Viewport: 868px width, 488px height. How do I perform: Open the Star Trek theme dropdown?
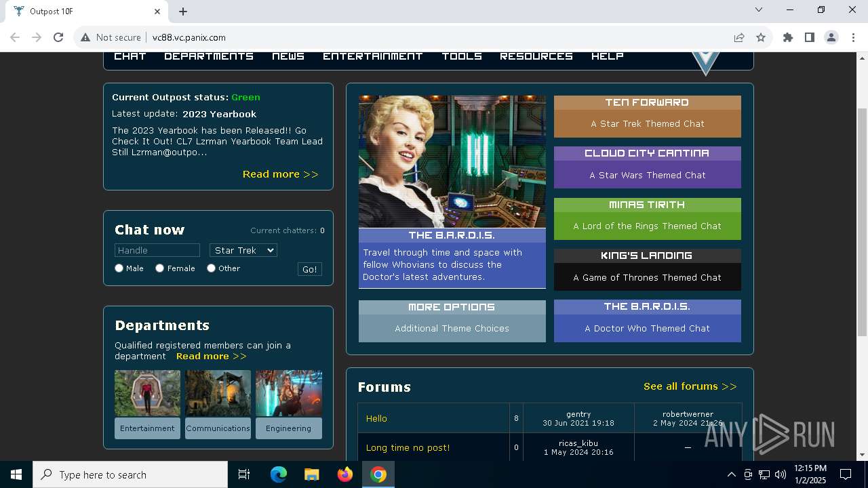(x=243, y=250)
